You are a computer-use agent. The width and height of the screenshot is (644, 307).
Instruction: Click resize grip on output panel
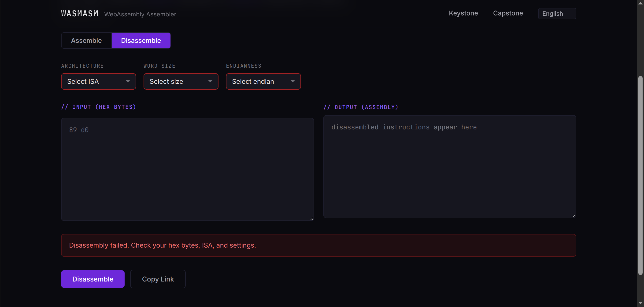pyautogui.click(x=574, y=216)
